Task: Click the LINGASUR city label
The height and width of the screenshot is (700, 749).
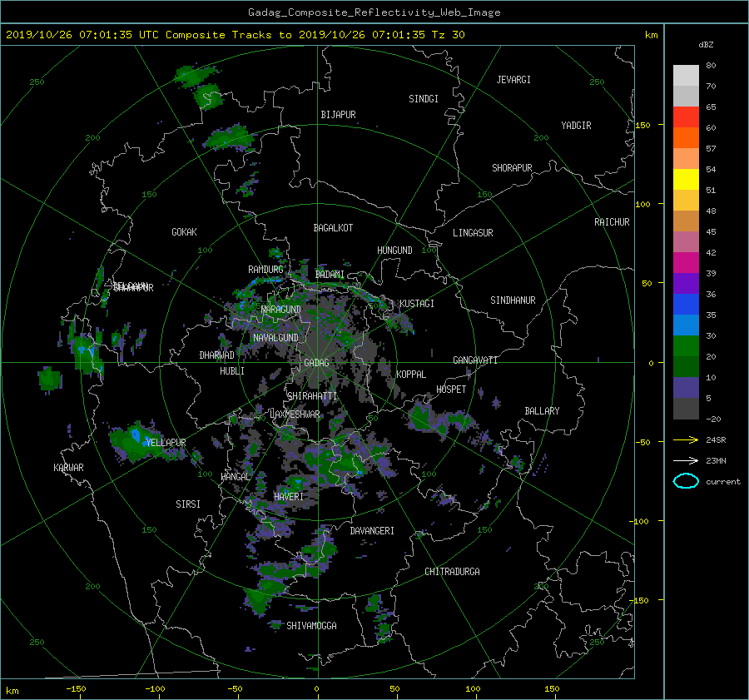Action: tap(473, 233)
